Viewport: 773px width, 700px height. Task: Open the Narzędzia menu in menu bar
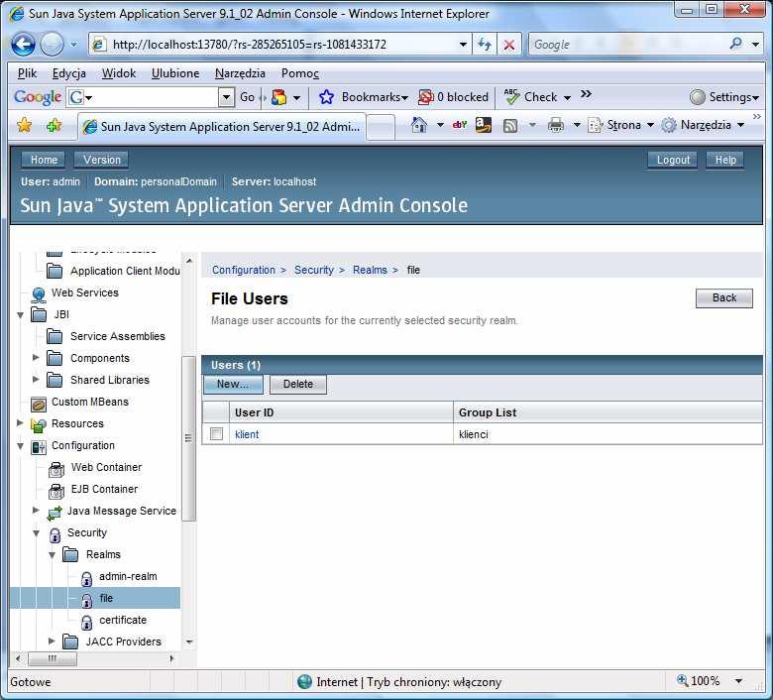(240, 73)
